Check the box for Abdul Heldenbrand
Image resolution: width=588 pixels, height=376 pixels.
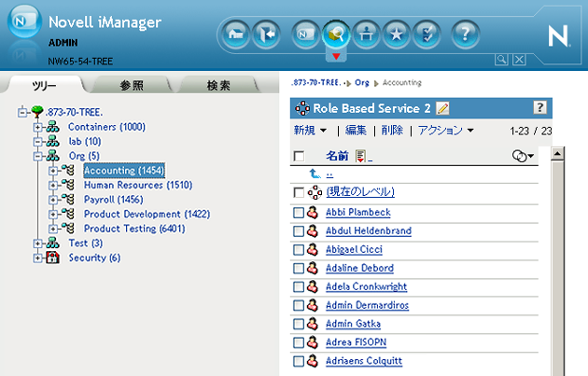[x=299, y=231]
